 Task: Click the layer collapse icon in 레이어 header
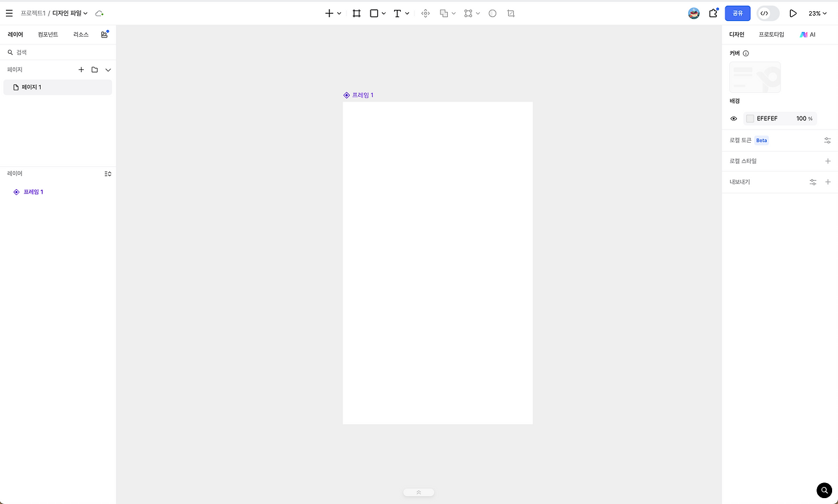[x=108, y=173]
